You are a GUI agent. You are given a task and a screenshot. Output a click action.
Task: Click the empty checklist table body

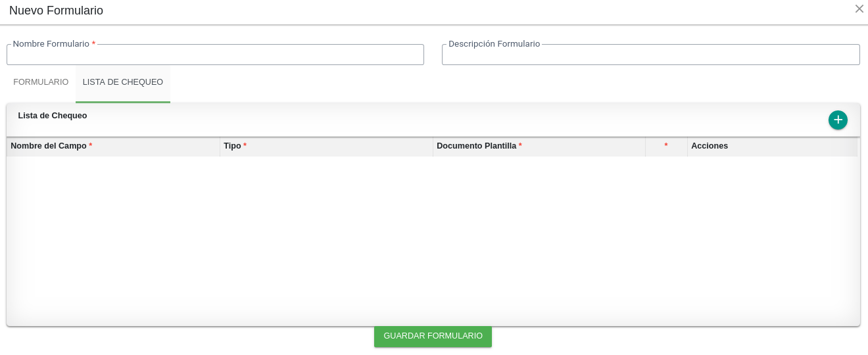coord(433,240)
